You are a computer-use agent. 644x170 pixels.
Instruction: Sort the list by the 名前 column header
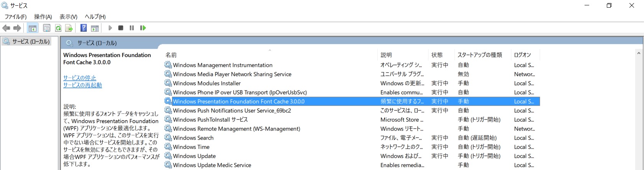(171, 55)
